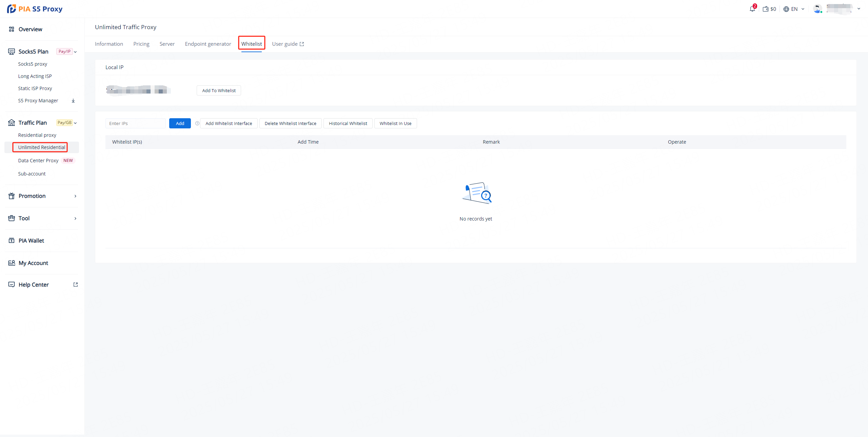Click the help question mark icon beside Add
The height and width of the screenshot is (437, 868).
coord(197,123)
